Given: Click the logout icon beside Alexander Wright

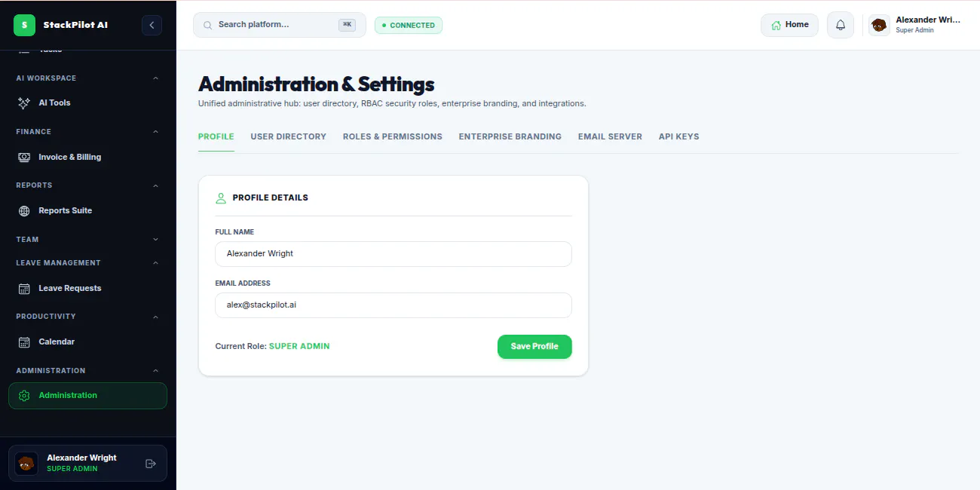Looking at the screenshot, I should (x=150, y=464).
